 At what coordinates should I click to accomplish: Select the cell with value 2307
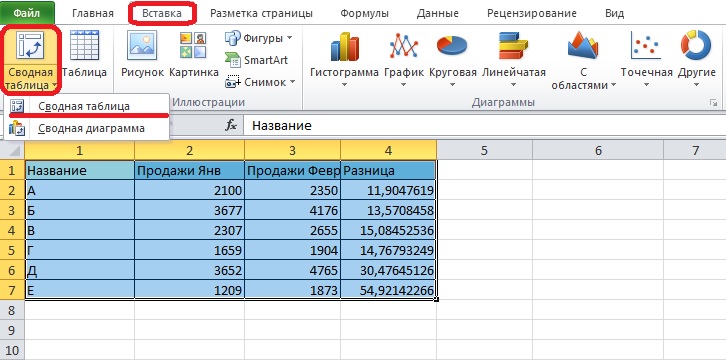point(189,230)
